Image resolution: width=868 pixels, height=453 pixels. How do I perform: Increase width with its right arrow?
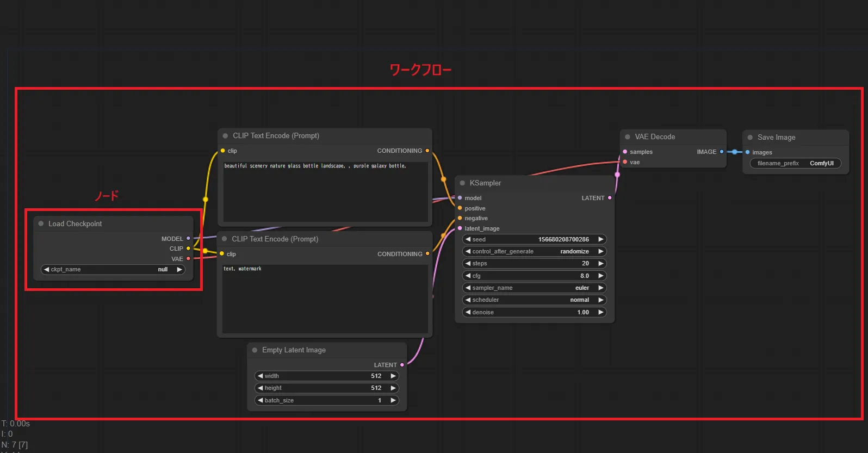tap(393, 376)
